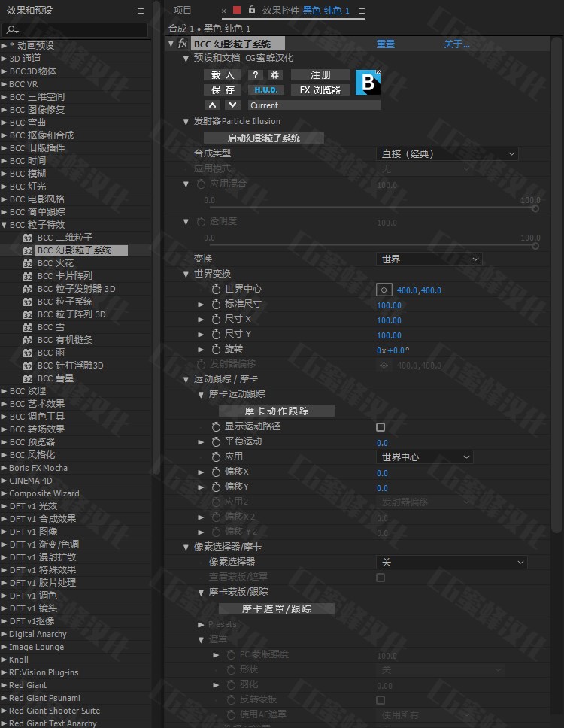Collapse the BCC 粒子特效 category
564x728 pixels.
4,225
